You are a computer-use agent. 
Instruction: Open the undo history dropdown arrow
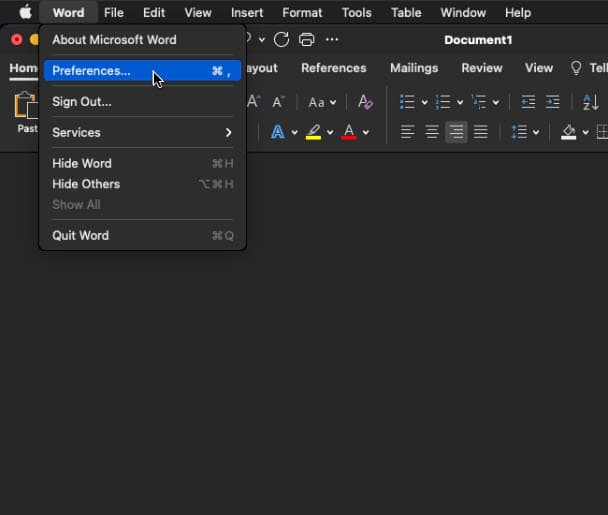point(262,40)
